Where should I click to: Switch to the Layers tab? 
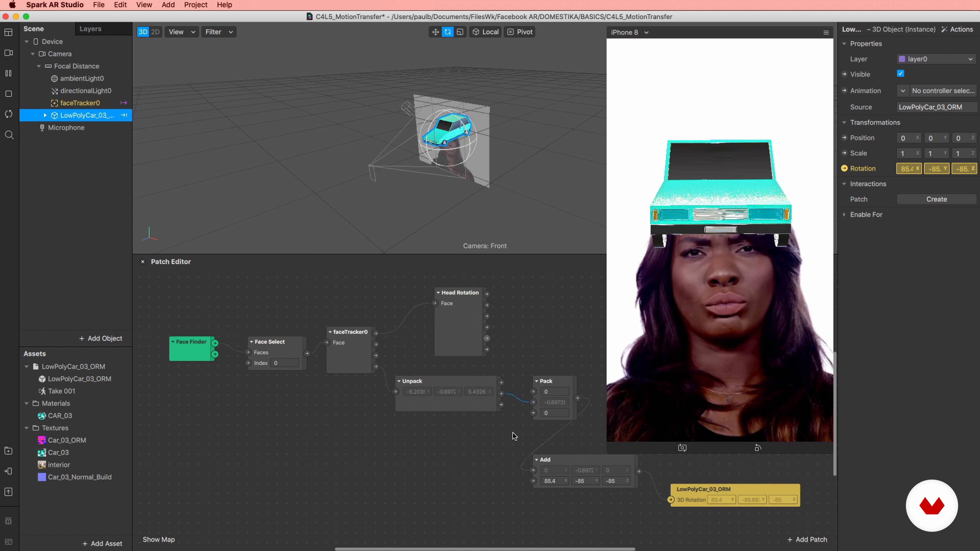tap(90, 29)
